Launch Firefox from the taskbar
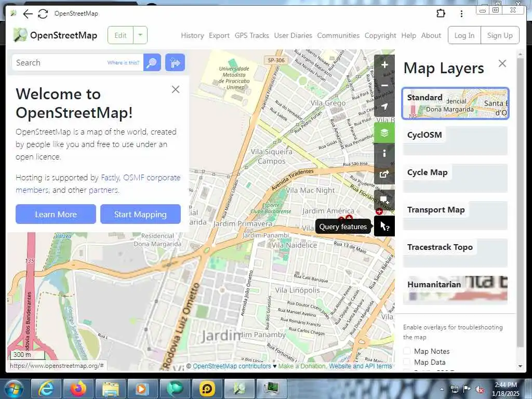Screen dimensions: 532x399 pos(78,389)
